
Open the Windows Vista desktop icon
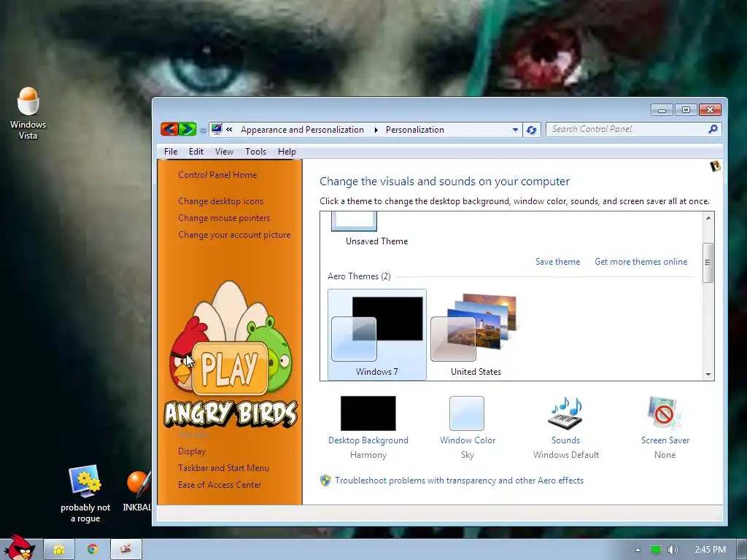click(28, 113)
